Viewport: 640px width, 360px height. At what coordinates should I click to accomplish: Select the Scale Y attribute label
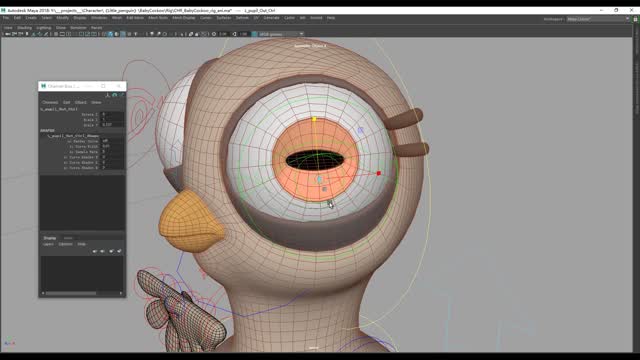91,124
